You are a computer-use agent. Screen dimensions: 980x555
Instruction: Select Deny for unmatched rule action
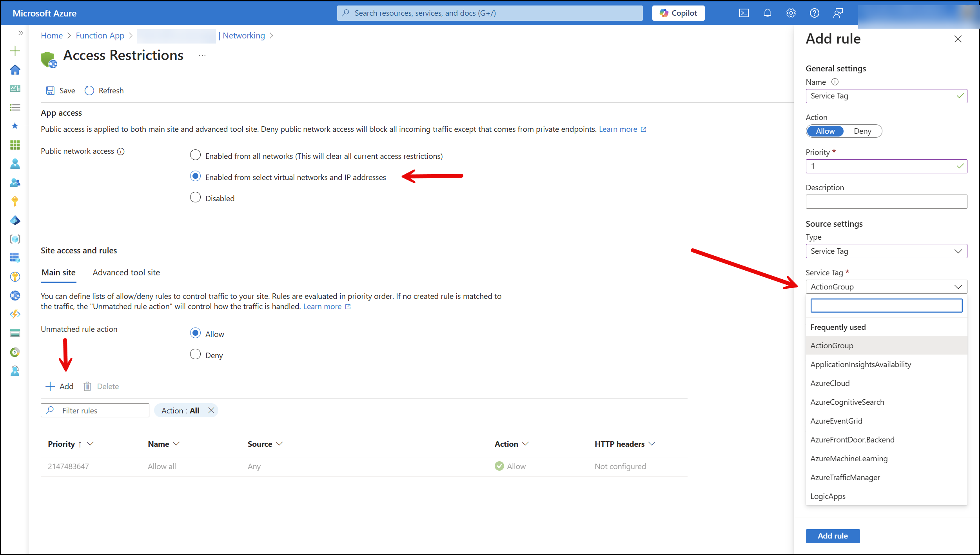tap(195, 354)
